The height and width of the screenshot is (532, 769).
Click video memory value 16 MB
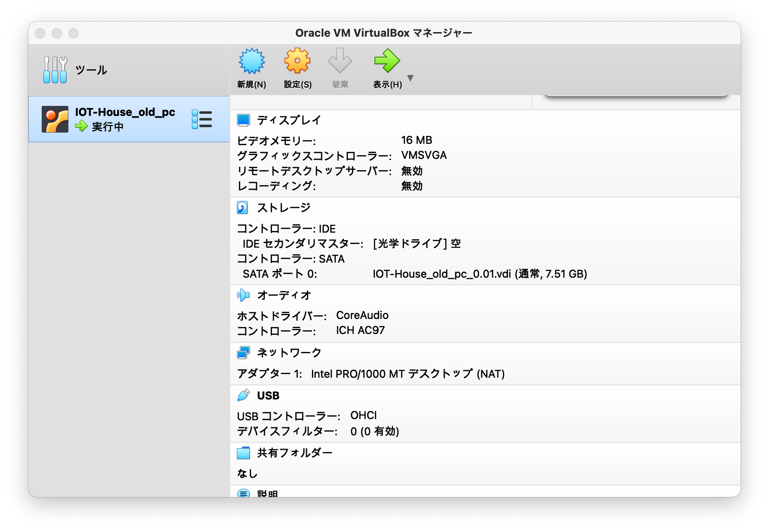point(417,140)
